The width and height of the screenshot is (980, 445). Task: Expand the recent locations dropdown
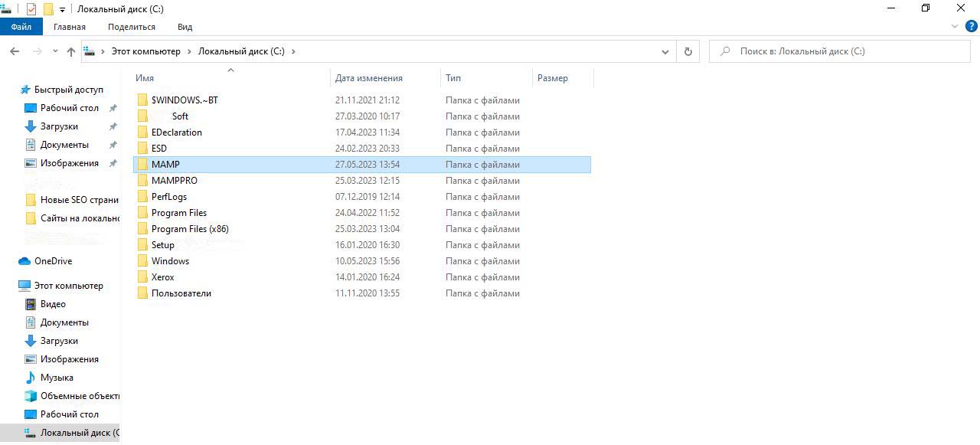click(x=55, y=51)
